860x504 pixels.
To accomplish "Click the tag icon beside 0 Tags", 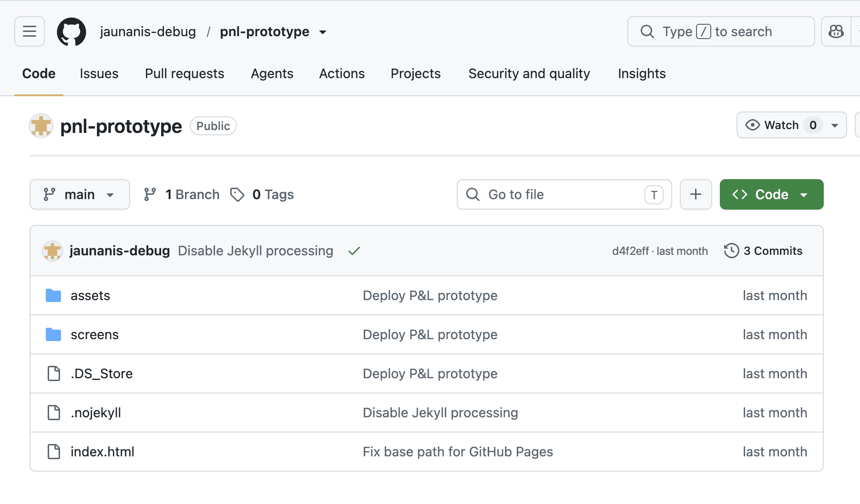I will pos(237,194).
